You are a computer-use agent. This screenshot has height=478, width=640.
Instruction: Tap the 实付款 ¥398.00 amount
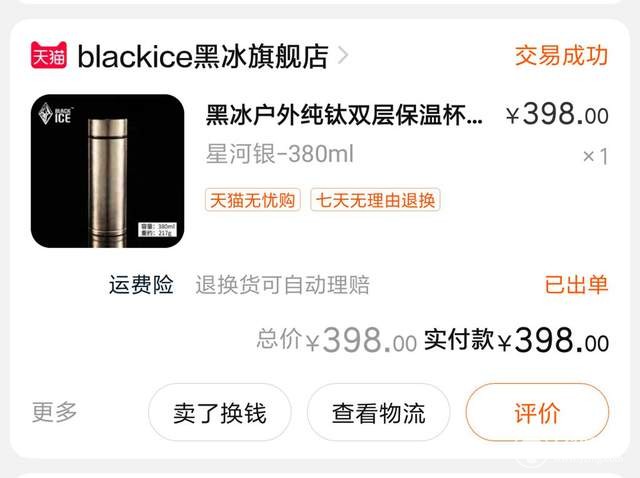516,340
